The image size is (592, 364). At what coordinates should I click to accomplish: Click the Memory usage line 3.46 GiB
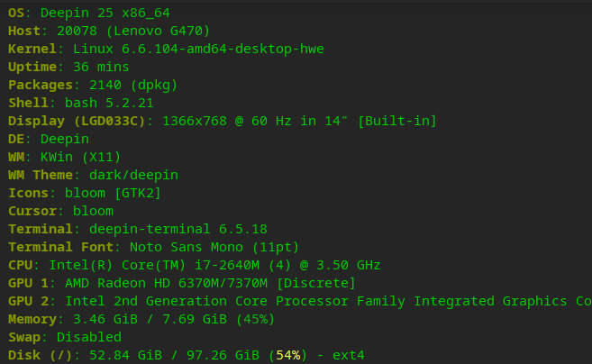(x=141, y=320)
